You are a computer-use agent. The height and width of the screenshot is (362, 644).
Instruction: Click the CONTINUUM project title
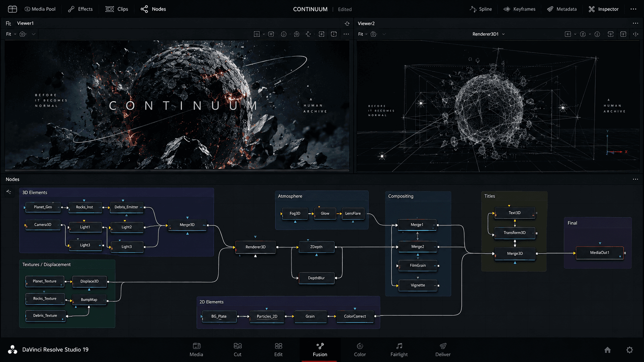pos(310,9)
